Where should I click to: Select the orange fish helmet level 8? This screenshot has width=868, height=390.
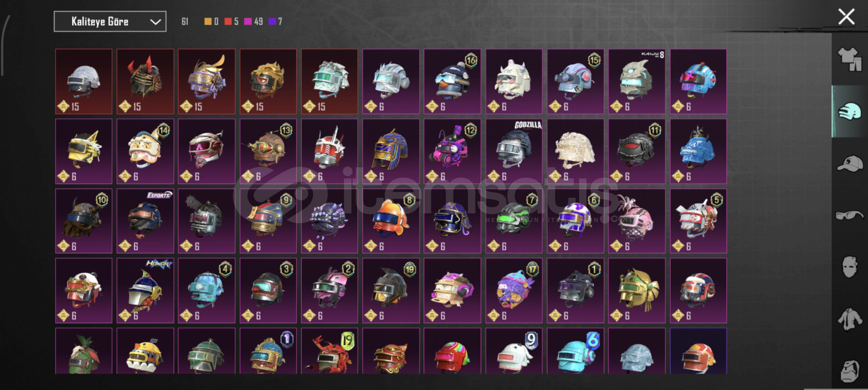(391, 221)
